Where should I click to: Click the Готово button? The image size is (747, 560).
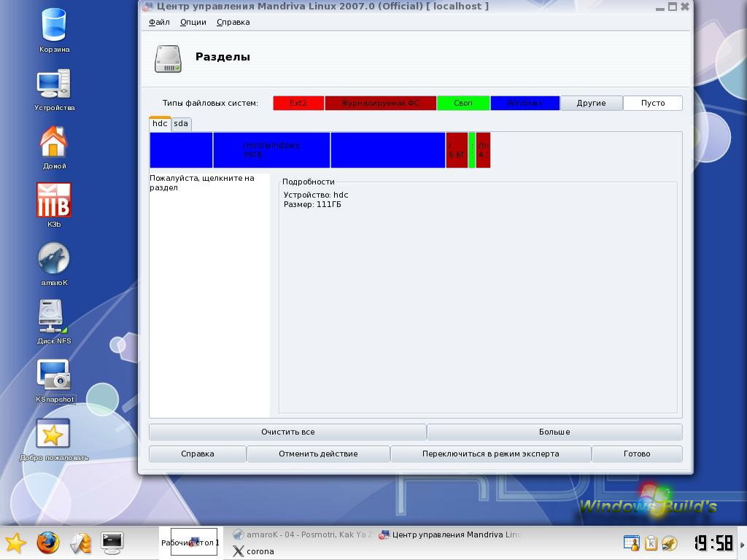coord(637,454)
